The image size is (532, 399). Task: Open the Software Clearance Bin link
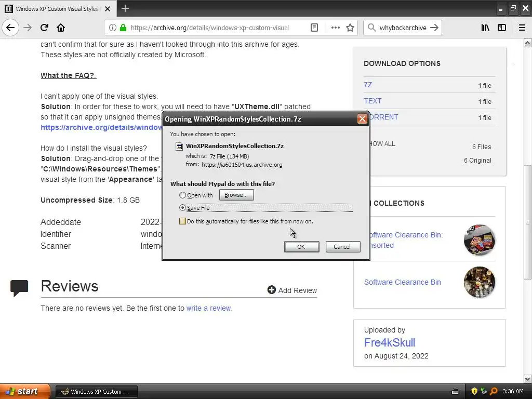(403, 282)
